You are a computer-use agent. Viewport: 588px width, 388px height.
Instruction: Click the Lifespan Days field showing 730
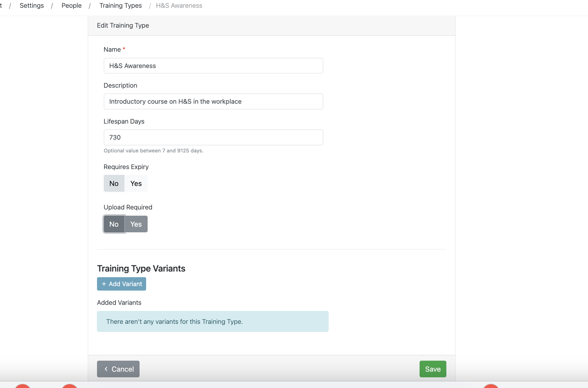(213, 137)
